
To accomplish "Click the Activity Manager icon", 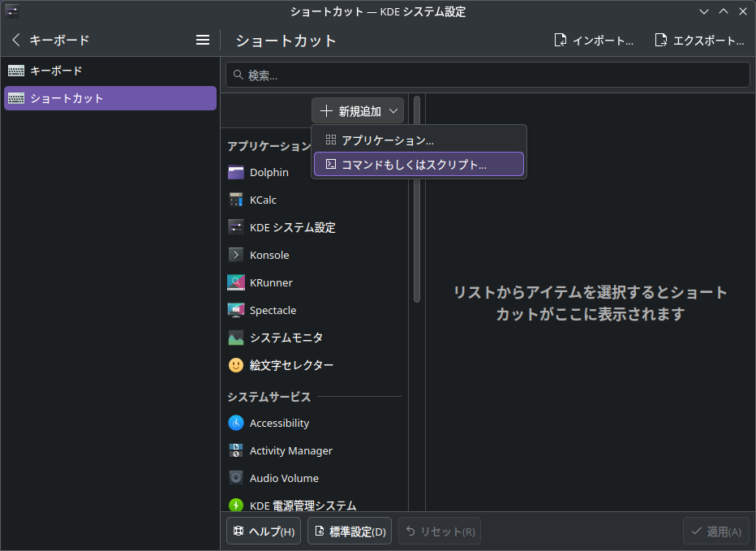I will point(236,450).
